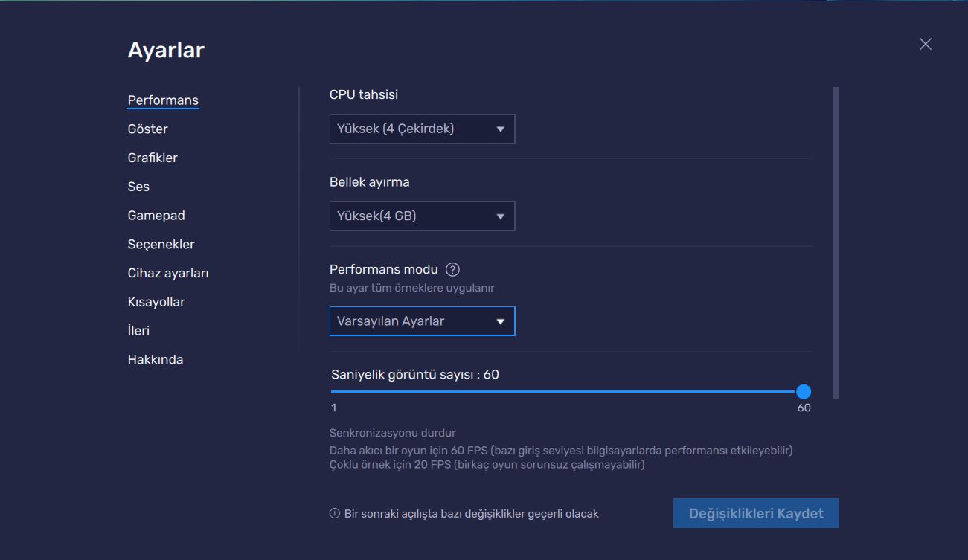The image size is (968, 560).
Task: Click the Değişiklikleri Kaydet button
Action: click(x=756, y=514)
